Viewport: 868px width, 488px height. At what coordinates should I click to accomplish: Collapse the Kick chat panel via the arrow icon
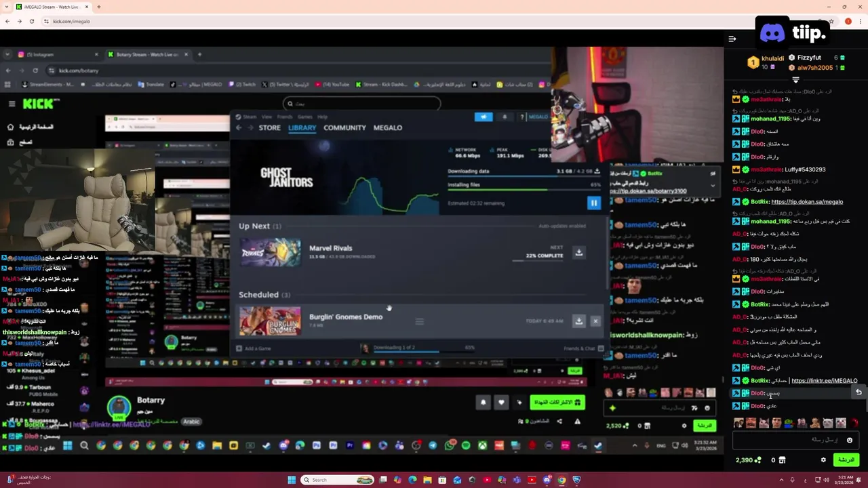click(732, 39)
